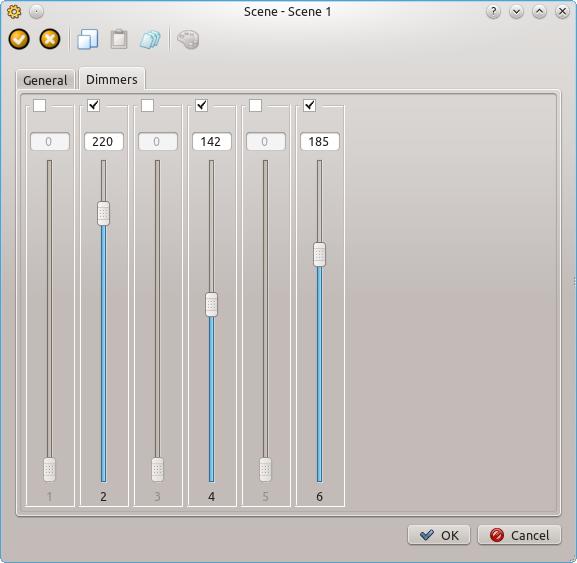Uncheck the channel 4 checkbox
This screenshot has width=577, height=563.
point(201,106)
